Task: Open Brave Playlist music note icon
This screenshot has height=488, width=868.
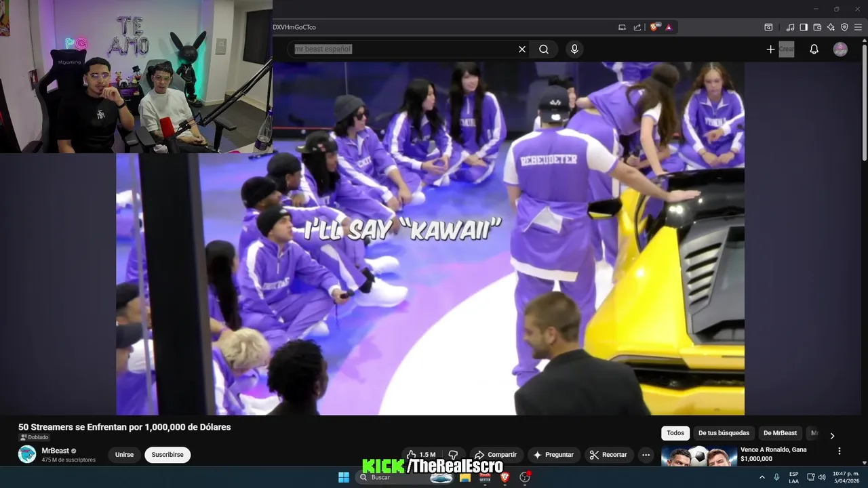Action: (x=790, y=27)
